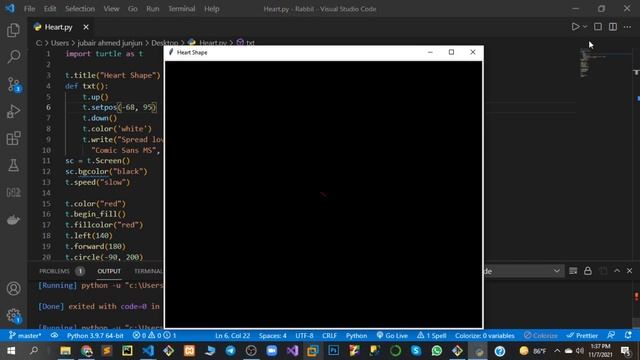Change indentation via Spaces: 4
This screenshot has width=640, height=360.
(x=273, y=336)
